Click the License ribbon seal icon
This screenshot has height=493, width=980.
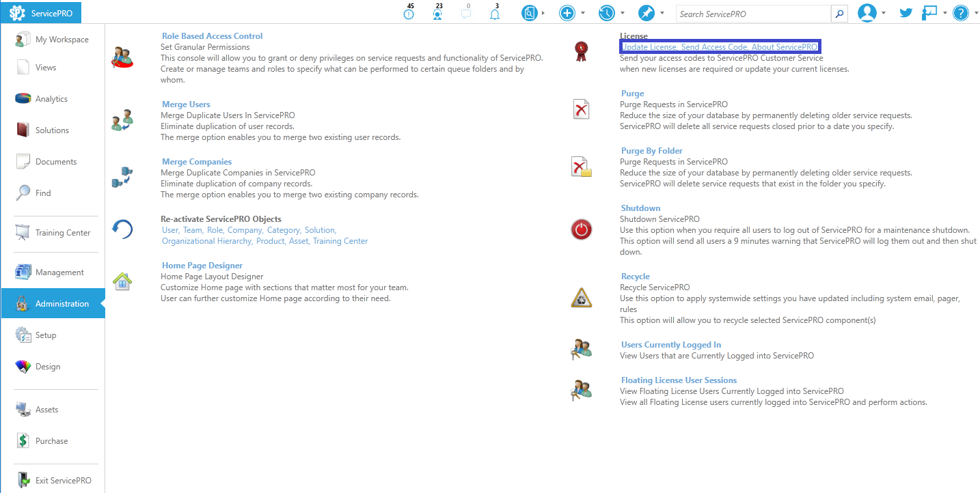point(581,51)
